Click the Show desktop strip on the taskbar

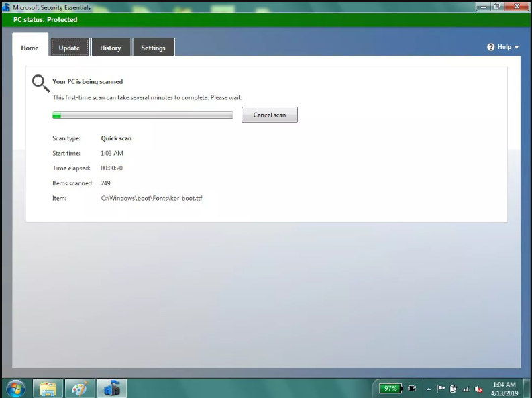click(527, 389)
